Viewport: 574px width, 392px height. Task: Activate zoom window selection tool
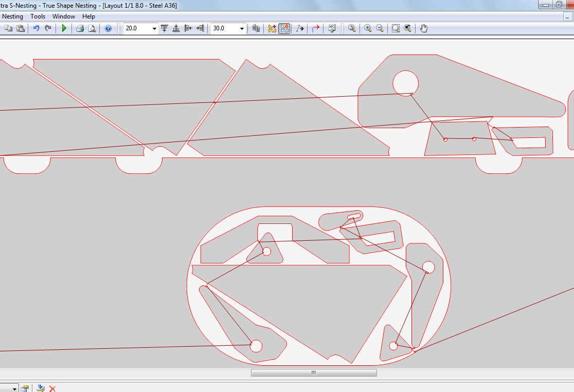click(x=396, y=28)
